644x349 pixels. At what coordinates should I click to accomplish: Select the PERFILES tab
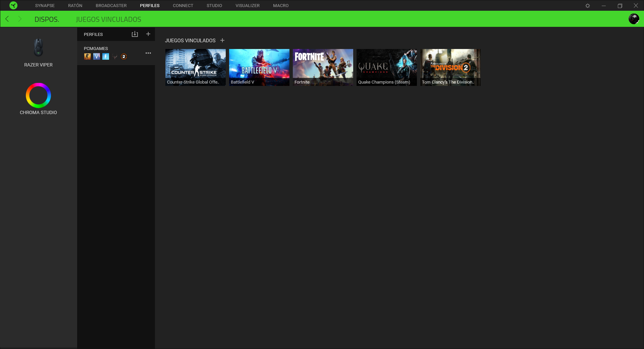pos(150,6)
